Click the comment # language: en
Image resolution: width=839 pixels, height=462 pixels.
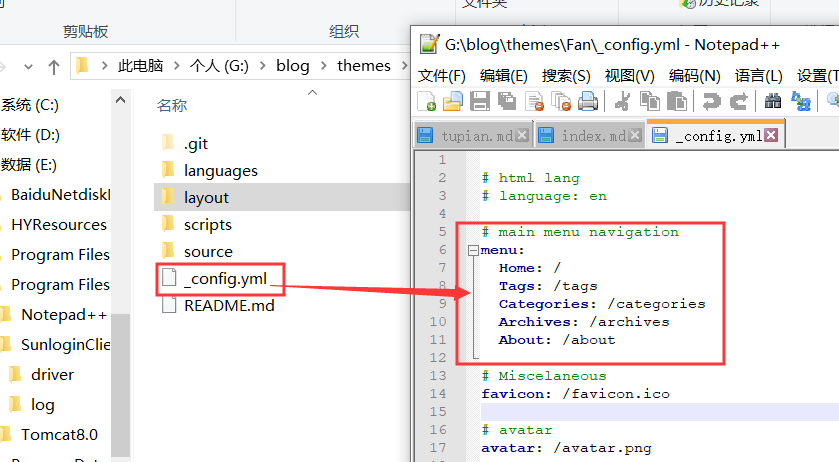[x=544, y=196]
